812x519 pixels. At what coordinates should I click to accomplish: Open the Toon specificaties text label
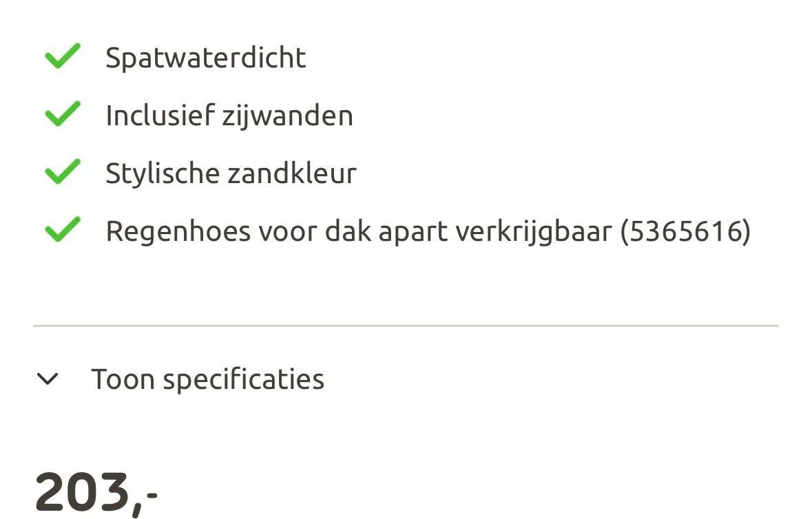click(x=207, y=379)
